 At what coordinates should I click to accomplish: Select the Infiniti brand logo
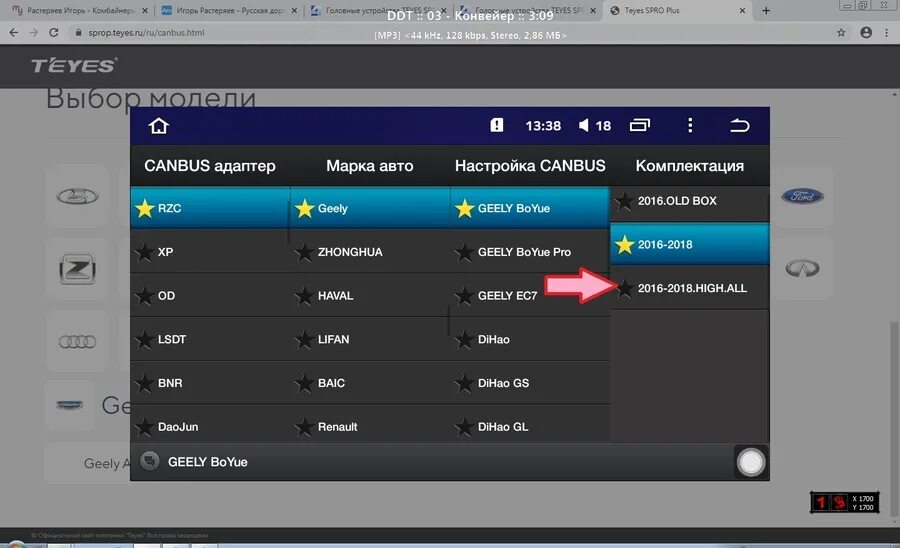pyautogui.click(x=802, y=268)
